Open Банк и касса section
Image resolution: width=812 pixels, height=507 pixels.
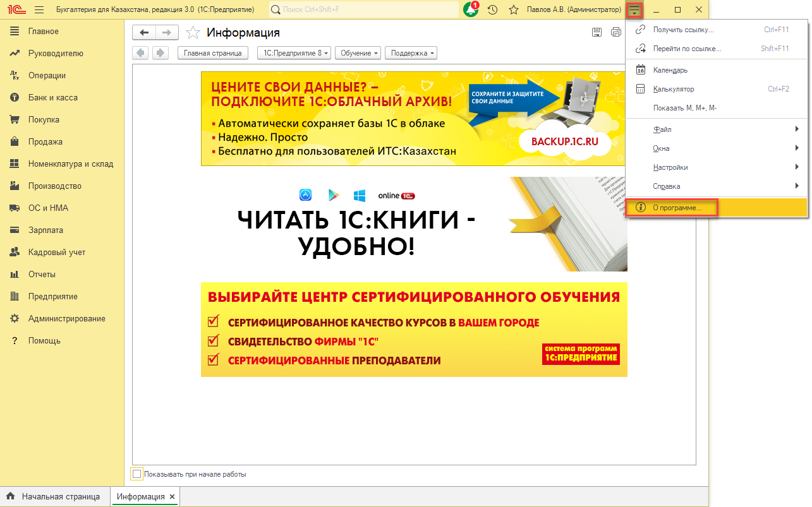(62, 98)
